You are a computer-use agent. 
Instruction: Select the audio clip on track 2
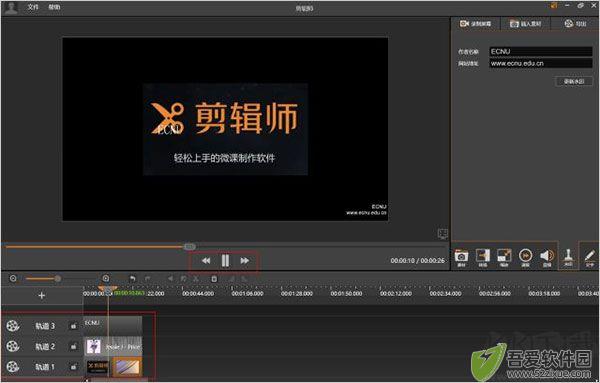click(x=113, y=346)
